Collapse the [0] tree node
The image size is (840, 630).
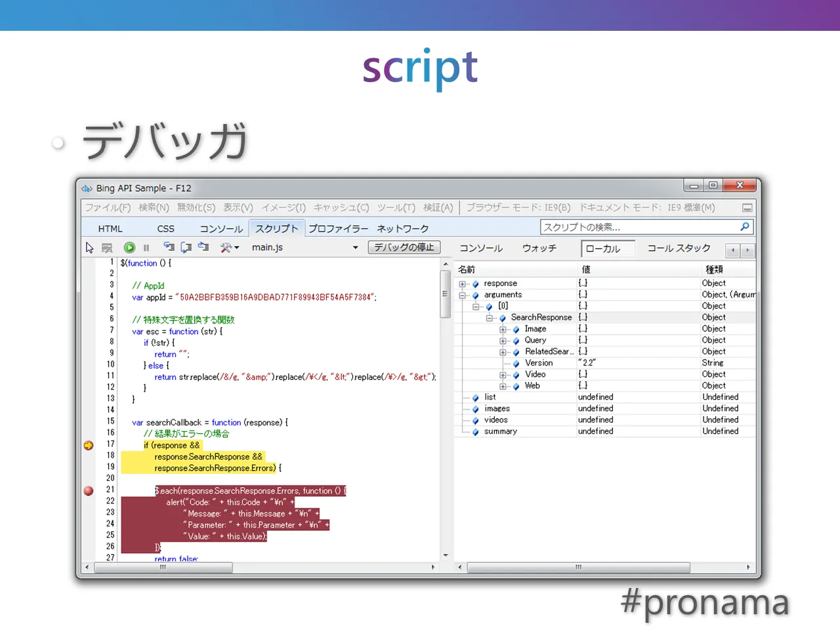pos(476,306)
